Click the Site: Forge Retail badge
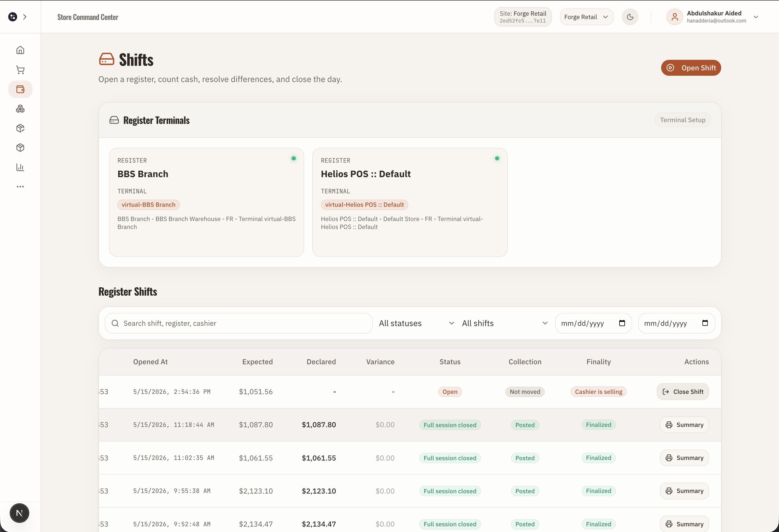This screenshot has width=779, height=532. point(522,17)
